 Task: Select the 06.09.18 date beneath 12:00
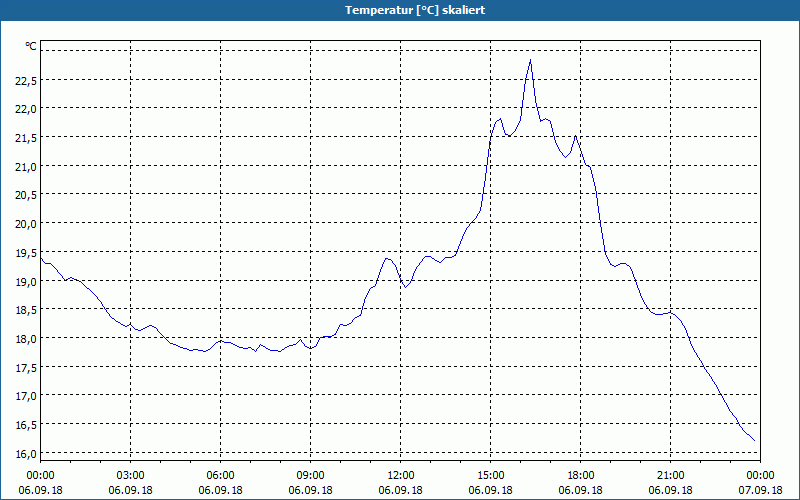401,490
